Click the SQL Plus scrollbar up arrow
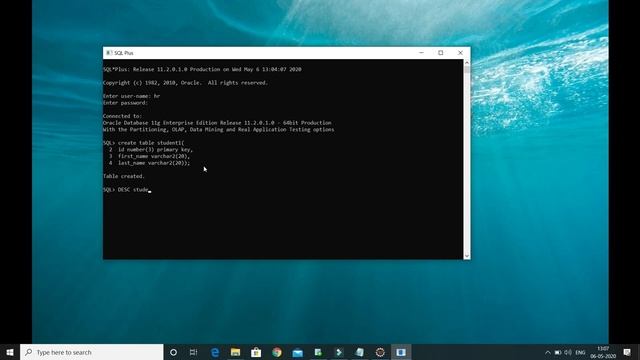640x360 pixels. [x=467, y=63]
